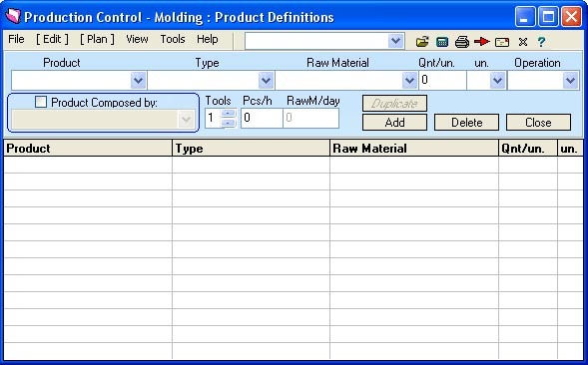Open the un. unit dropdown
588x365 pixels.
pos(497,80)
